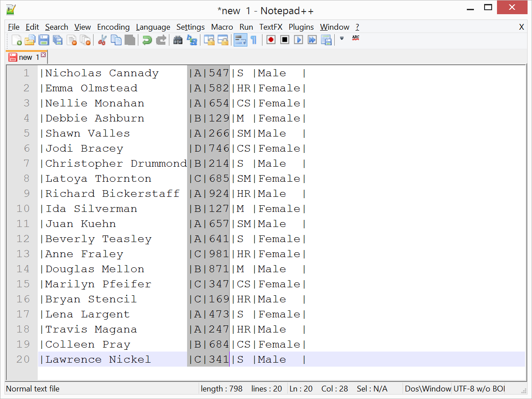The width and height of the screenshot is (532, 399).
Task: Play the recorded macro
Action: point(298,40)
